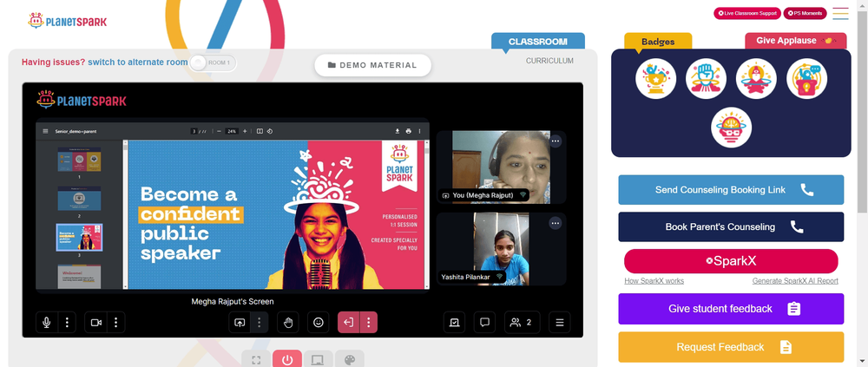Rotate the PDF with rotate icon
The width and height of the screenshot is (868, 367).
point(270,131)
